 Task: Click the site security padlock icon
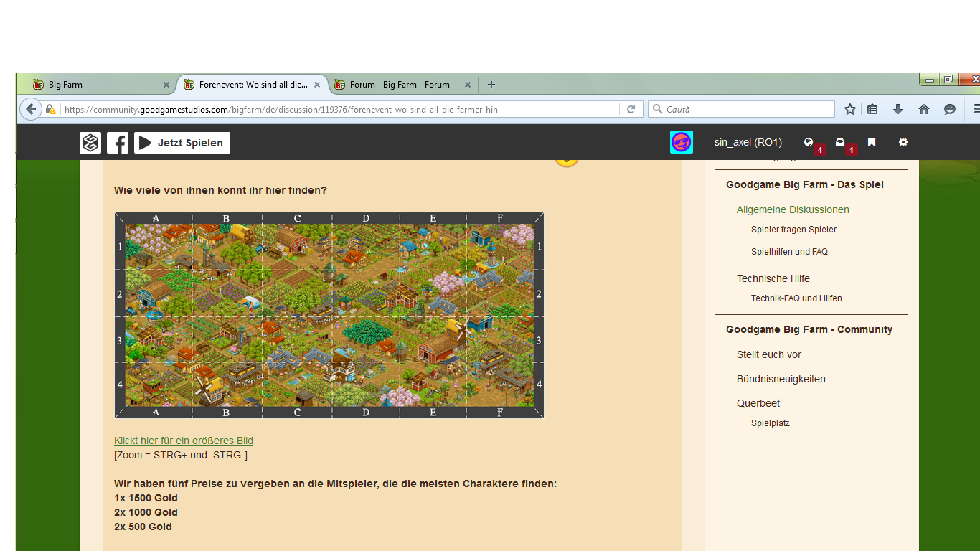coord(50,109)
